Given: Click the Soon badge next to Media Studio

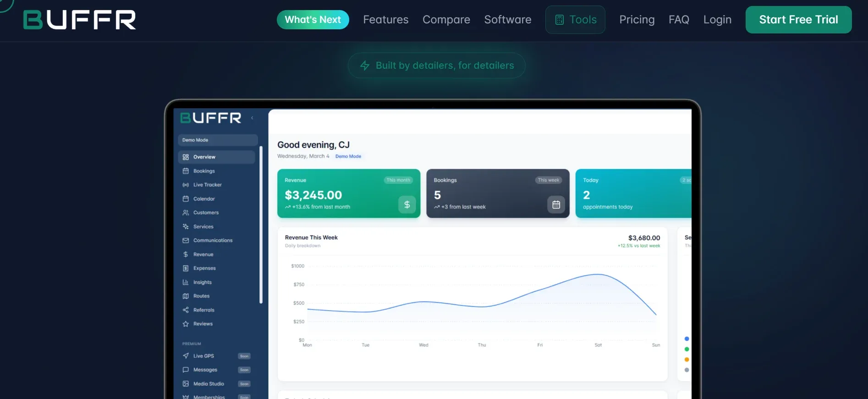Looking at the screenshot, I should click(x=244, y=384).
